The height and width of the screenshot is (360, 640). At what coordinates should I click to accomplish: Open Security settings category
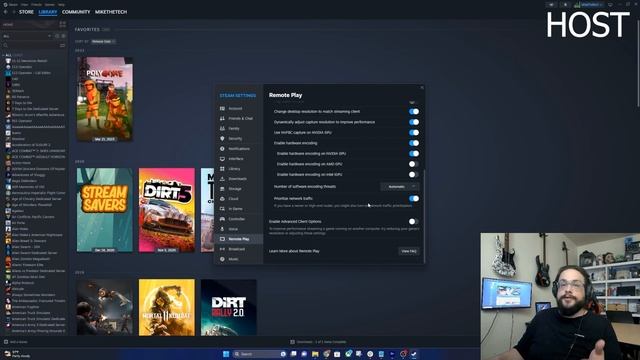point(238,139)
